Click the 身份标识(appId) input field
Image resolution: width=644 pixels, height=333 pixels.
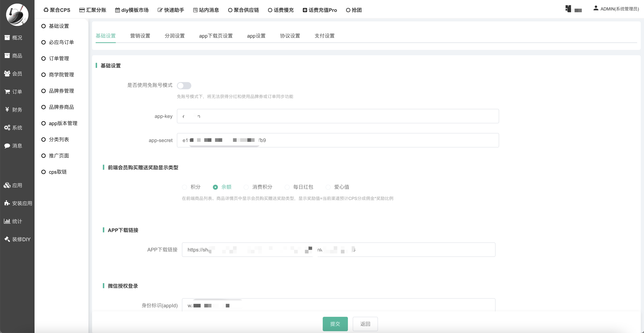(x=339, y=305)
